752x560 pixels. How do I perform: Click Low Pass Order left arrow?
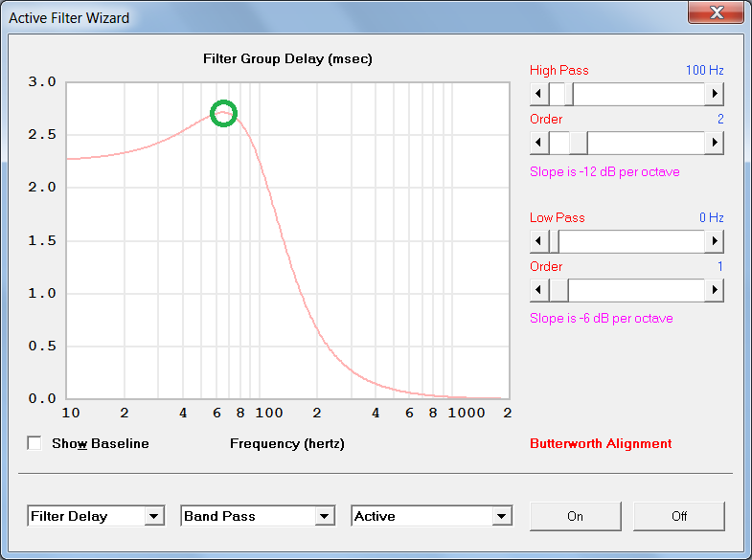coord(539,290)
